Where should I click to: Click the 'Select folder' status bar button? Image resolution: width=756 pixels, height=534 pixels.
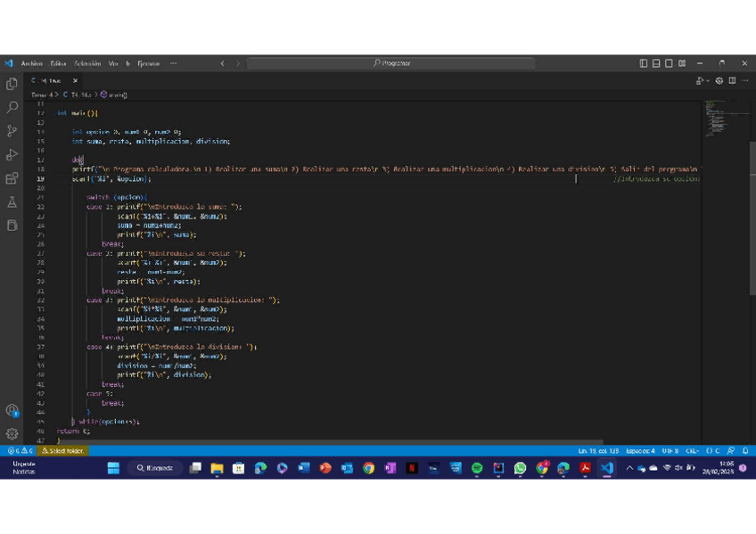pyautogui.click(x=62, y=451)
